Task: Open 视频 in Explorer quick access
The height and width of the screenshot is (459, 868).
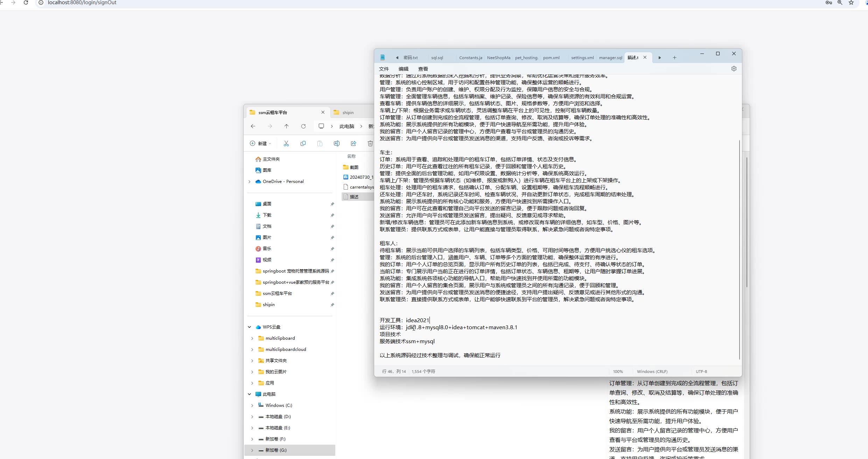Action: [x=267, y=260]
